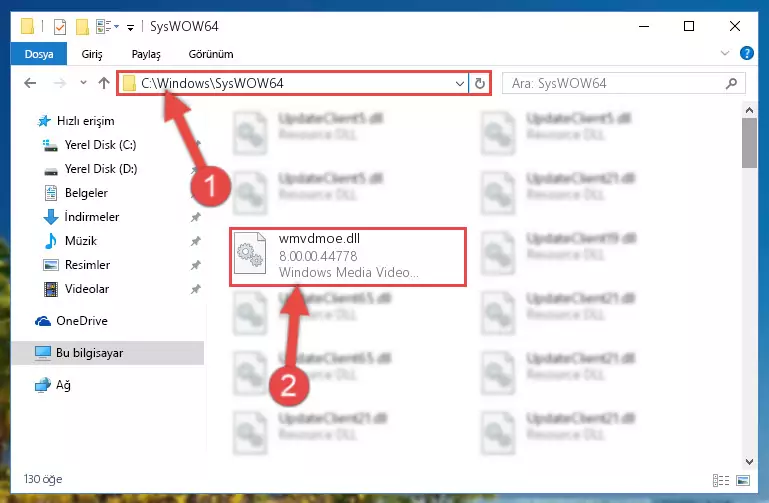Click the pin icon next to Müzik
769x503 pixels.
[196, 241]
